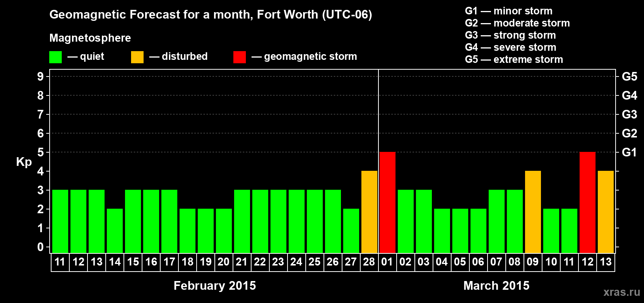
Task: Click the Kp value 0 tick label
Action: tap(41, 247)
